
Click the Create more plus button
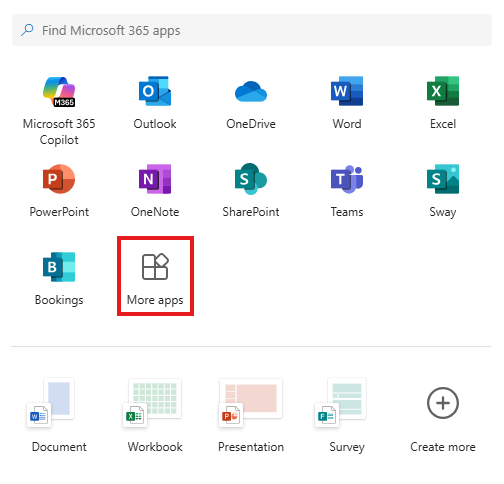[x=443, y=403]
